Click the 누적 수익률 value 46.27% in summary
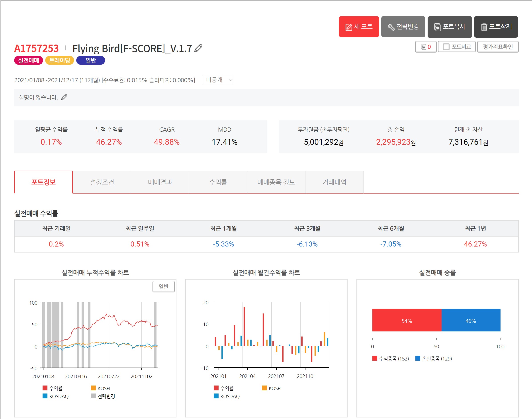Screen dimensions: 532x419 point(109,142)
